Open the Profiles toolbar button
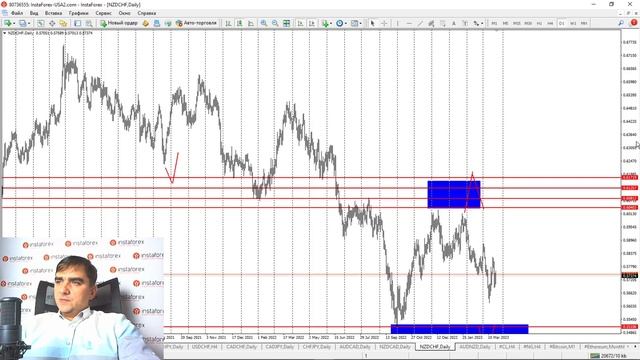640x360 pixels. tap(24, 23)
